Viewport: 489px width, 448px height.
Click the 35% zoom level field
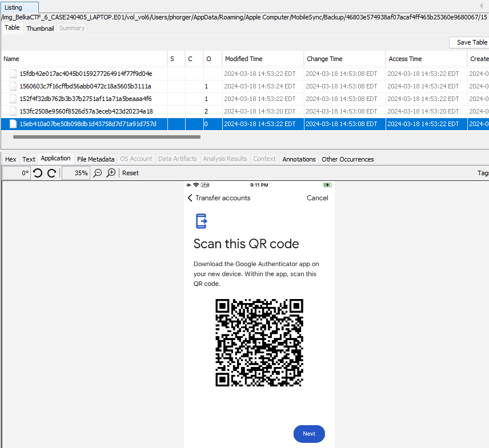(x=76, y=173)
